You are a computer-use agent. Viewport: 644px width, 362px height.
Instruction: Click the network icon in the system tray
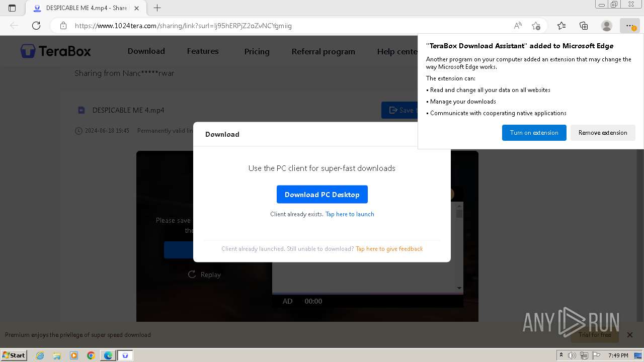pyautogui.click(x=584, y=355)
